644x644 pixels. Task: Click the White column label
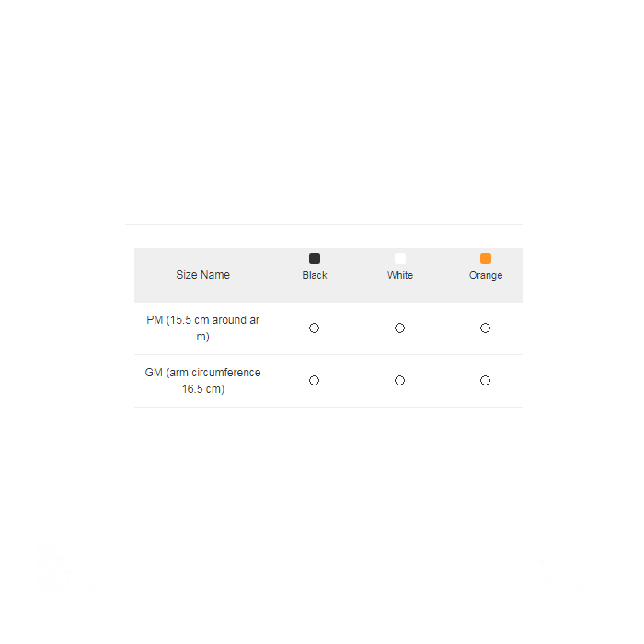[x=400, y=275]
